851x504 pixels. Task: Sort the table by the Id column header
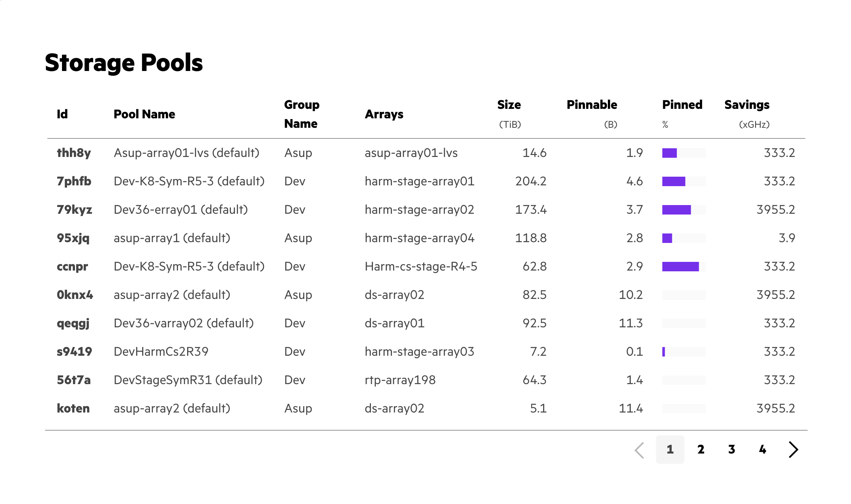pyautogui.click(x=62, y=114)
